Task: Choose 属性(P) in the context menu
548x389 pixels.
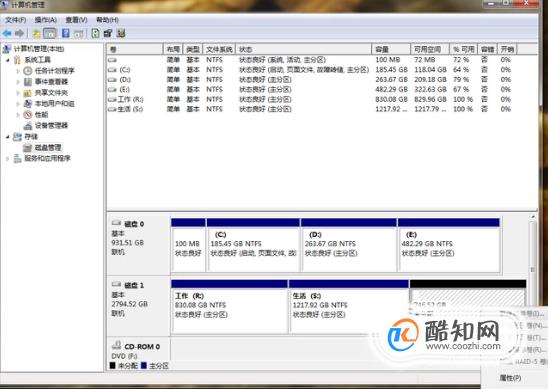Action: [510, 378]
